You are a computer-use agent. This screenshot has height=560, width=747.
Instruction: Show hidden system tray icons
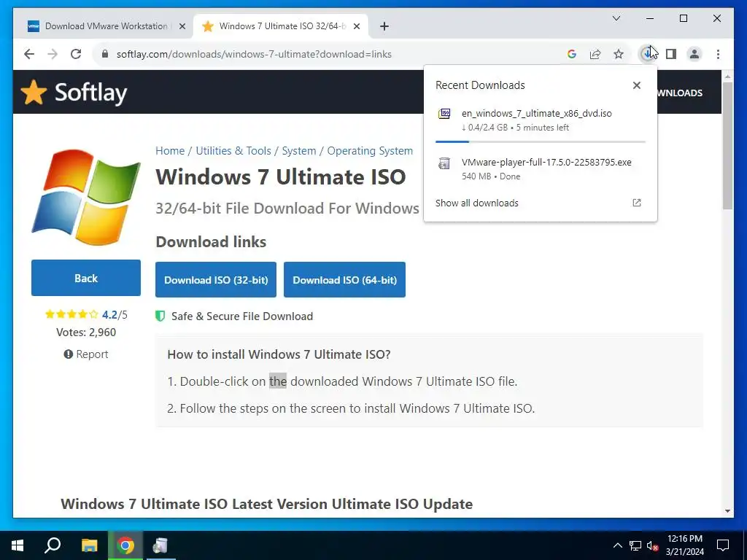617,545
